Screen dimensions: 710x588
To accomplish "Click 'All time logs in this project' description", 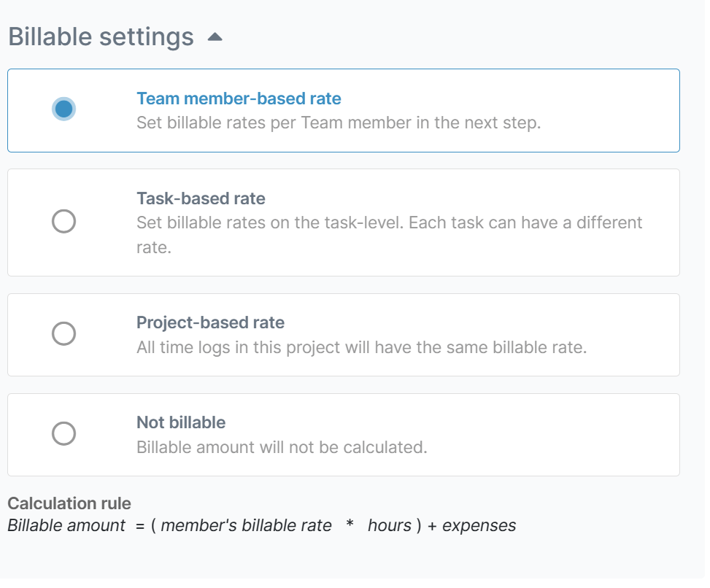I will click(x=362, y=348).
